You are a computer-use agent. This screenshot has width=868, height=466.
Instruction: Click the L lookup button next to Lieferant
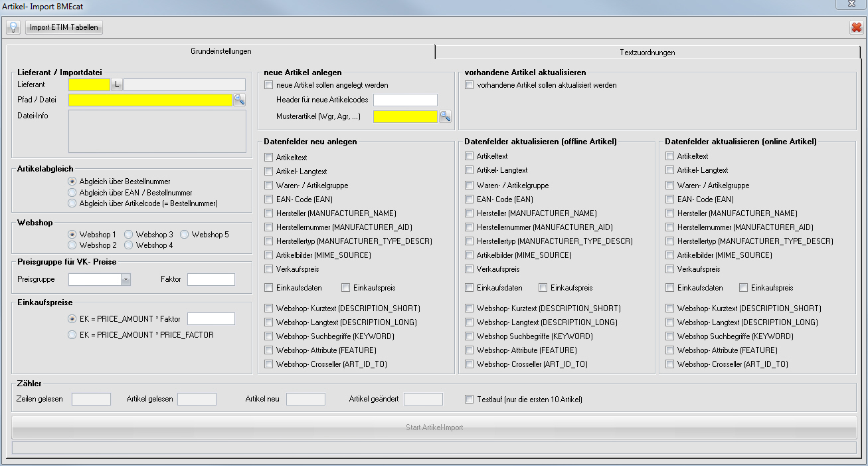(x=117, y=84)
